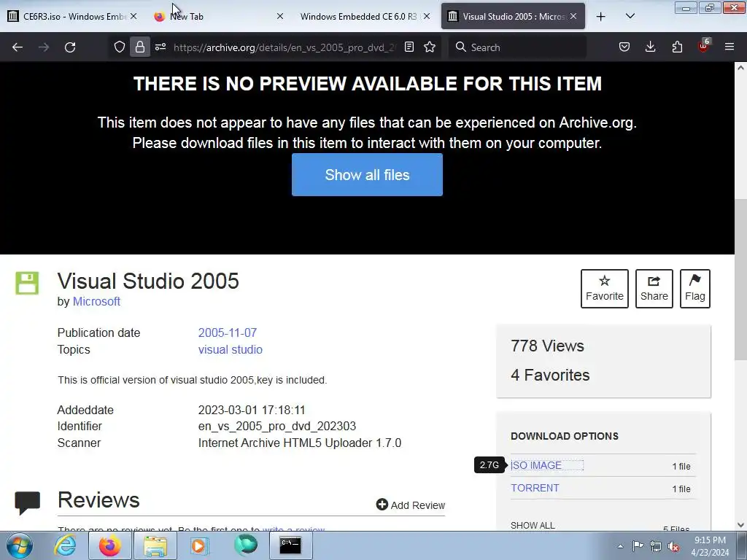Open the Command Prompt taskbar icon
Image resolution: width=747 pixels, height=560 pixels.
click(290, 545)
